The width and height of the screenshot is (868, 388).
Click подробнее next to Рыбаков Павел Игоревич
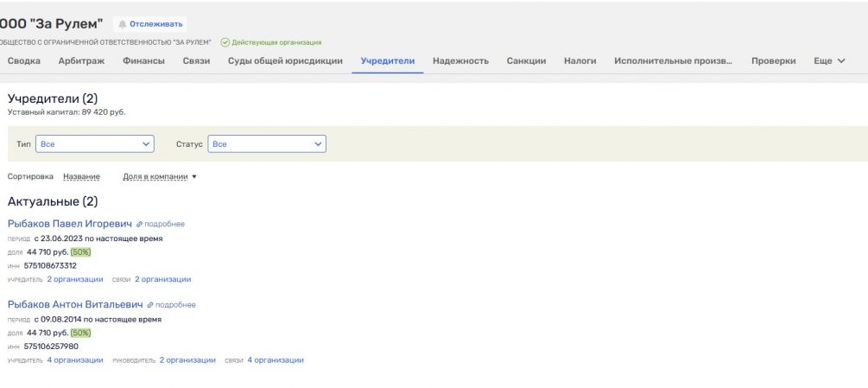(x=163, y=225)
